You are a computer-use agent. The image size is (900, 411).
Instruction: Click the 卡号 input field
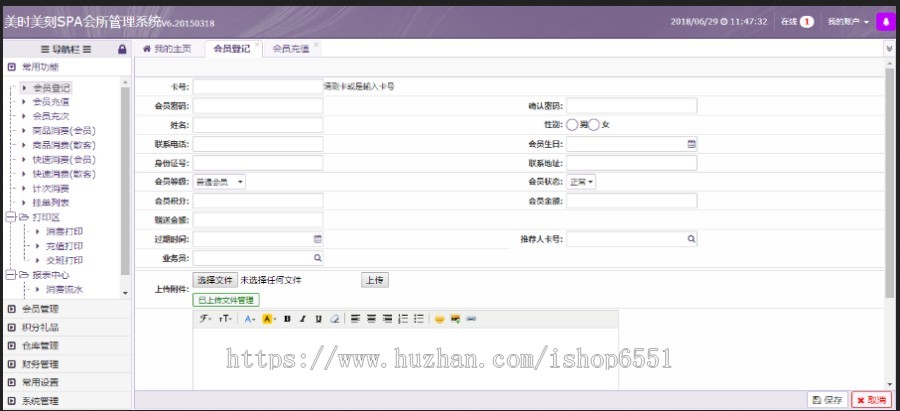258,87
